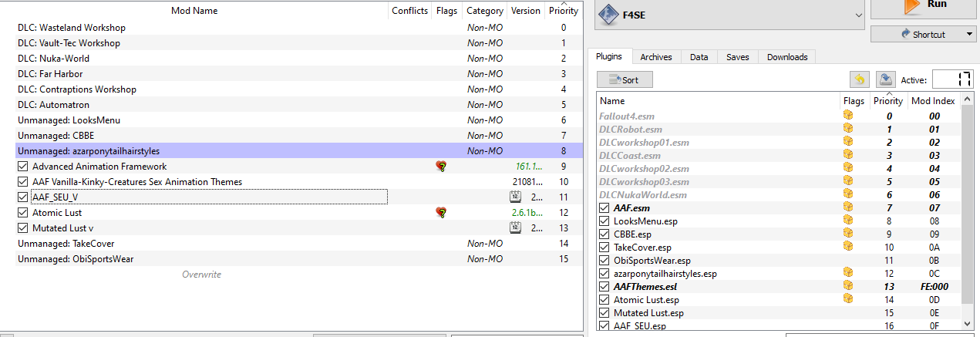Click archive flag icon for LooksMenu.esp
The image size is (980, 337).
[848, 221]
